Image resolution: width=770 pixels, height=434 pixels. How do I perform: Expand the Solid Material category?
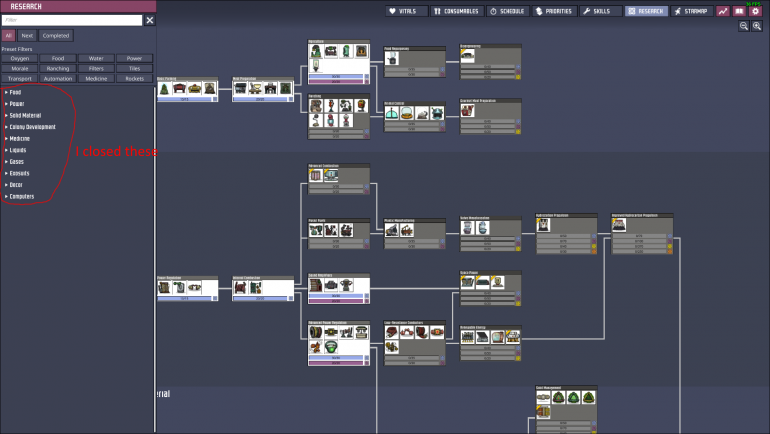(23, 115)
